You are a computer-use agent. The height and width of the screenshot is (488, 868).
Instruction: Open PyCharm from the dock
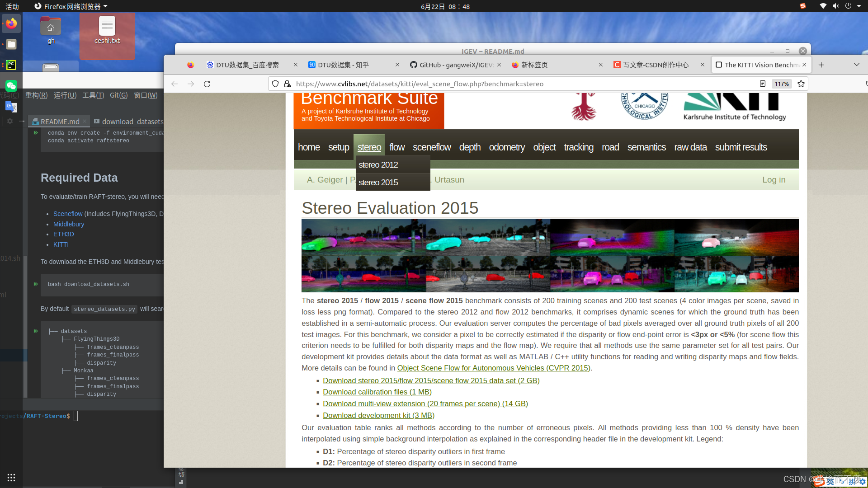coord(11,65)
